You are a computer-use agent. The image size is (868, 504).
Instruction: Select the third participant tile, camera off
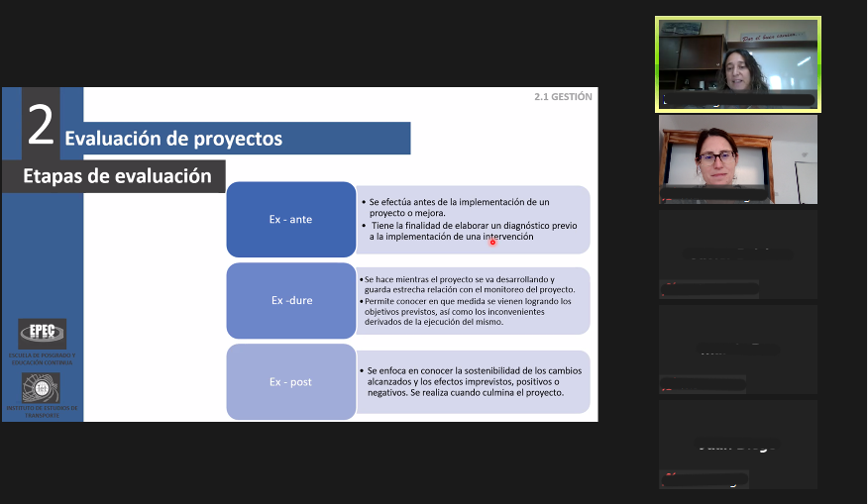coord(738,254)
